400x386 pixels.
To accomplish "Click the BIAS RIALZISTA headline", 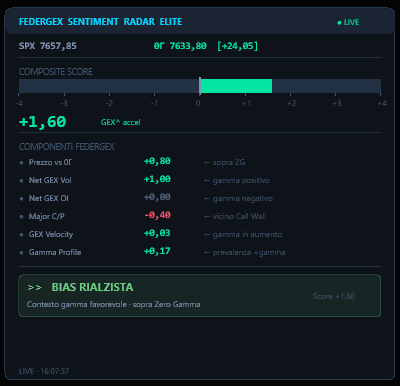I will [x=92, y=287].
